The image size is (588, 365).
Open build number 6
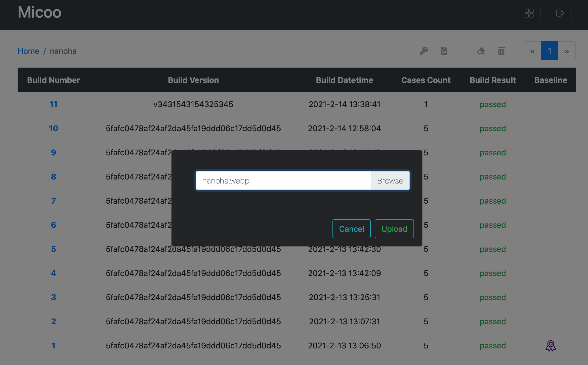(x=54, y=225)
